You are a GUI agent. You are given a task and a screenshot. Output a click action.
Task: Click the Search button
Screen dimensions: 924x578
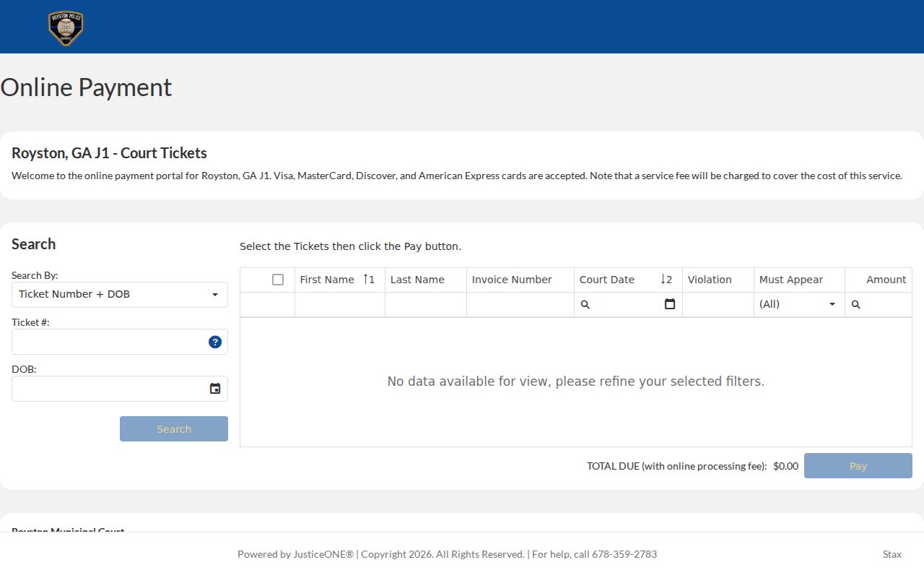click(174, 429)
